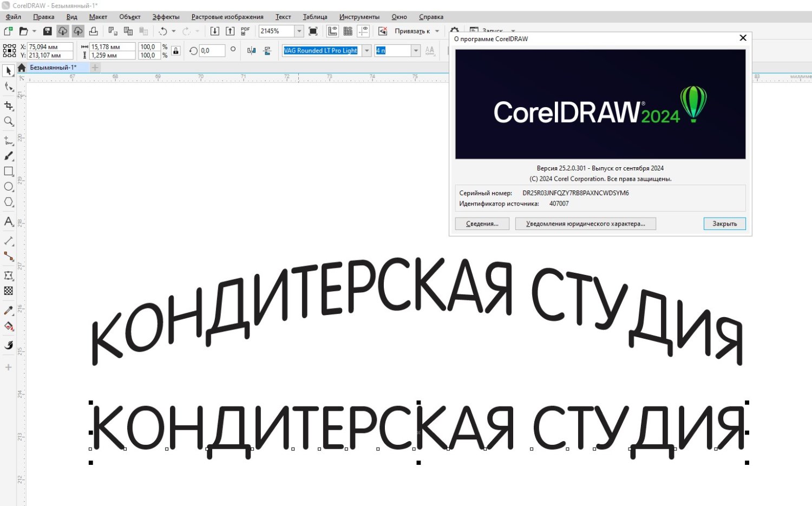This screenshot has height=506, width=812.
Task: Toggle rulers display
Action: tap(332, 31)
